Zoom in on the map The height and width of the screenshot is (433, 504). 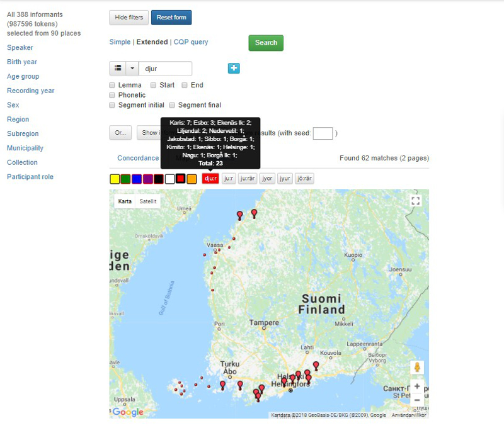[x=416, y=386]
